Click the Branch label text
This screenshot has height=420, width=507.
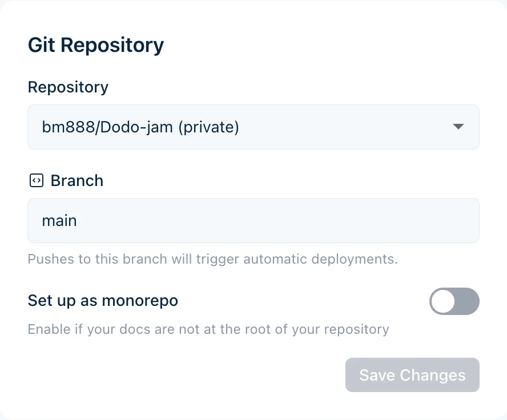[x=77, y=181]
